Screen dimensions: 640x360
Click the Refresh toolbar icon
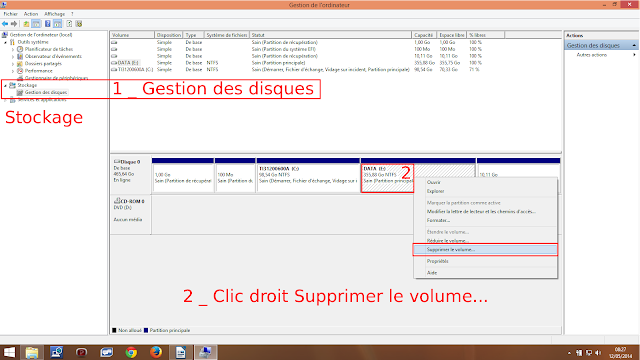pos(69,24)
